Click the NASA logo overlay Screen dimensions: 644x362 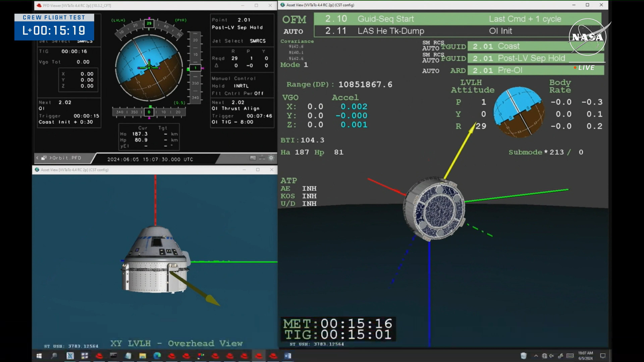pyautogui.click(x=588, y=37)
